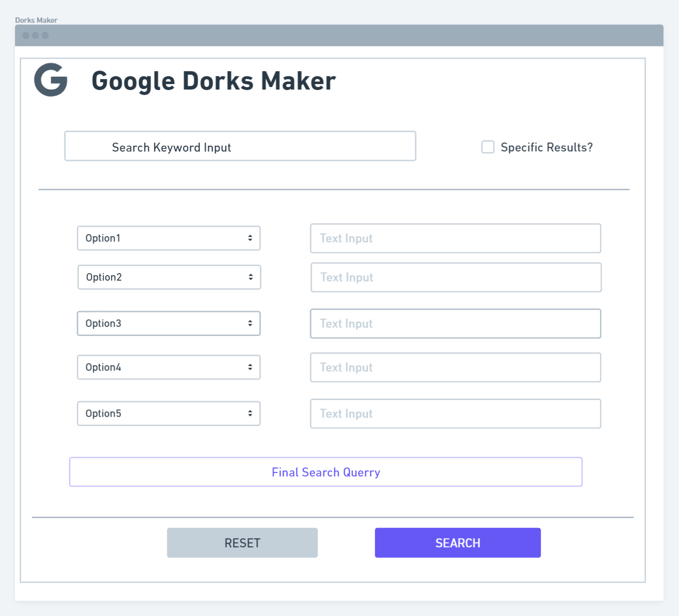The height and width of the screenshot is (616, 679).
Task: Click the RESET button
Action: (x=242, y=542)
